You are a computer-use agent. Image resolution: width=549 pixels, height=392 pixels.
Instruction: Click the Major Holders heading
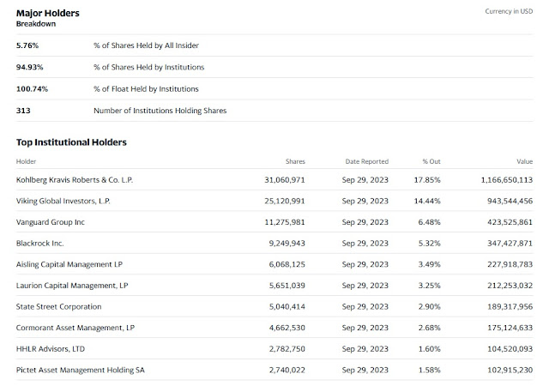click(x=48, y=14)
